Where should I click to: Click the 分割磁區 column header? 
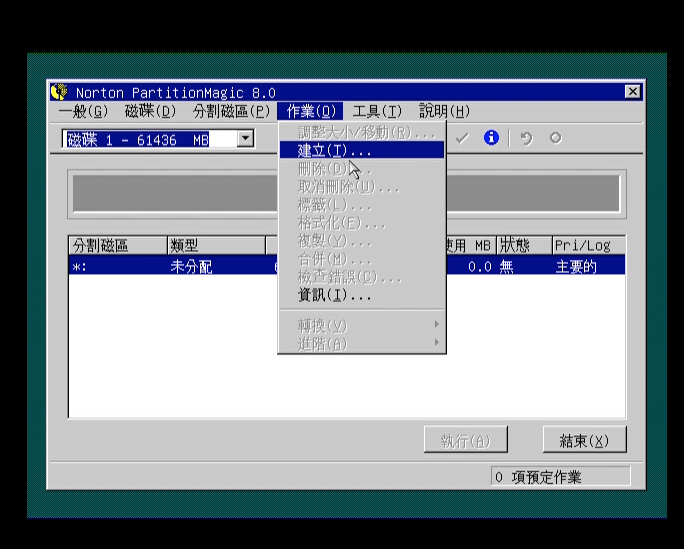click(x=118, y=246)
